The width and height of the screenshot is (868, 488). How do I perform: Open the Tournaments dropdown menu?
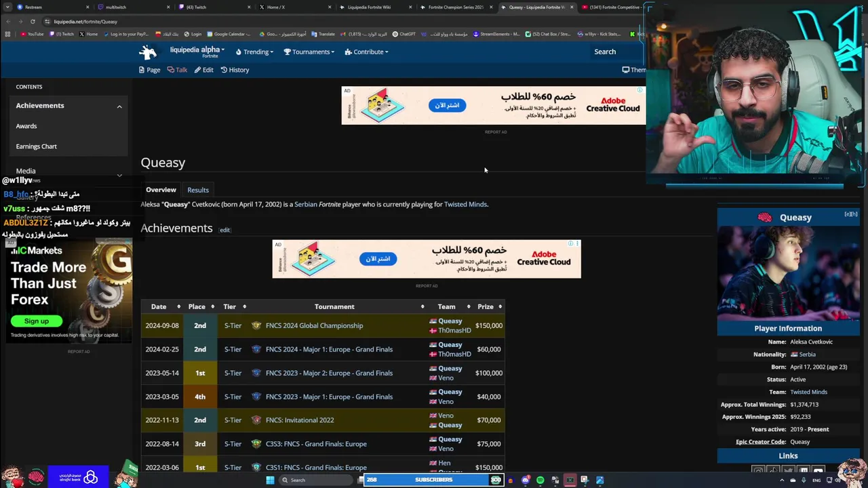(x=309, y=52)
